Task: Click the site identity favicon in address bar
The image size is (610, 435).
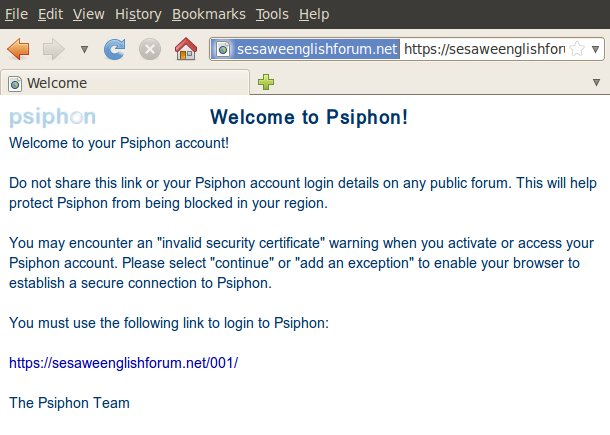Action: click(224, 50)
